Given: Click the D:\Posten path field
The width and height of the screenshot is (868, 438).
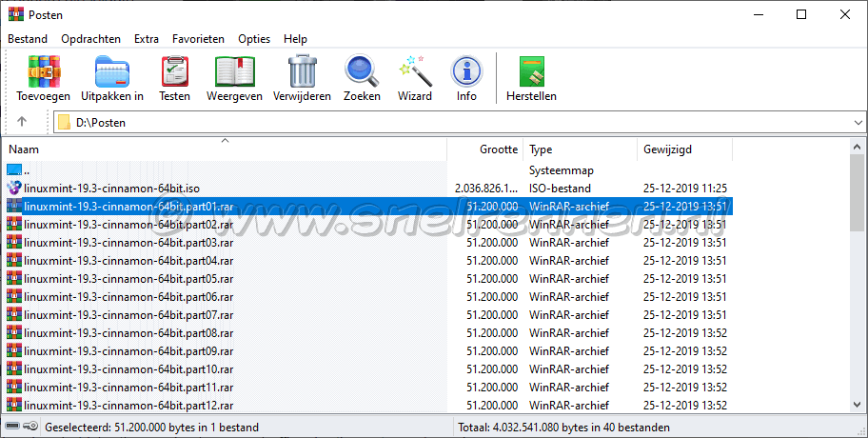Looking at the screenshot, I should pos(459,123).
